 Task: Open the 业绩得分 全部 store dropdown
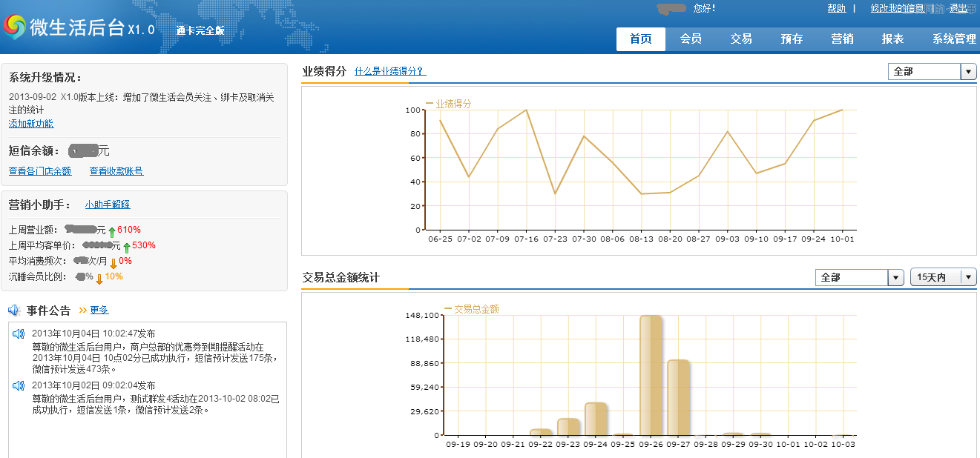[968, 72]
